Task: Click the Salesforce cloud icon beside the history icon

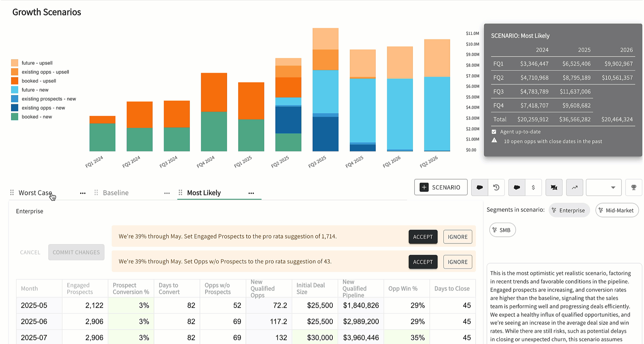Action: pyautogui.click(x=480, y=187)
